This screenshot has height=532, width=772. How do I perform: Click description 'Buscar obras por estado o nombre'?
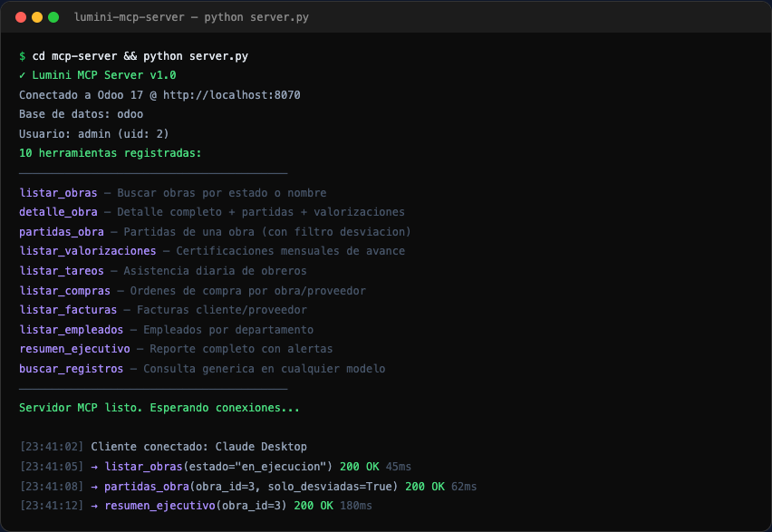(222, 193)
